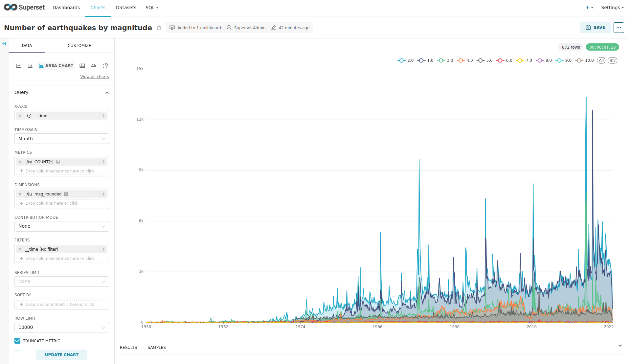Switch to the table chart type icon

82,66
